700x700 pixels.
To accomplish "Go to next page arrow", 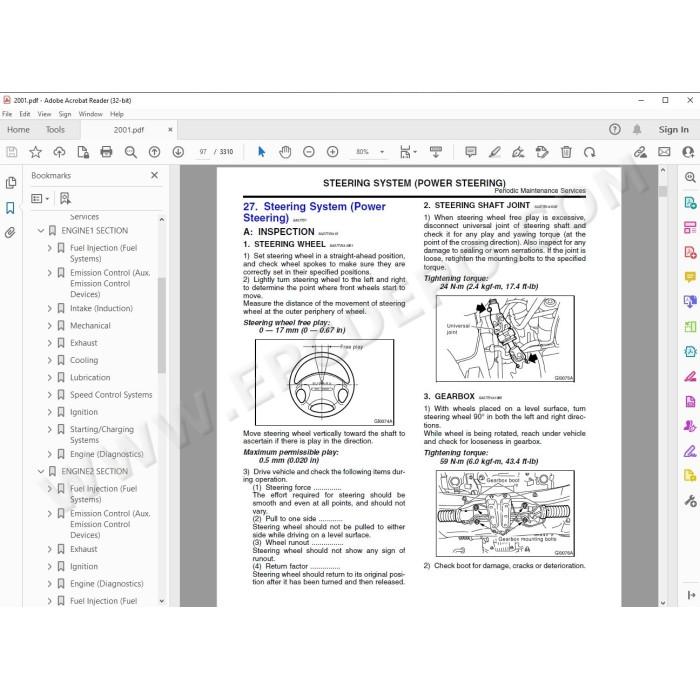I will tap(178, 152).
